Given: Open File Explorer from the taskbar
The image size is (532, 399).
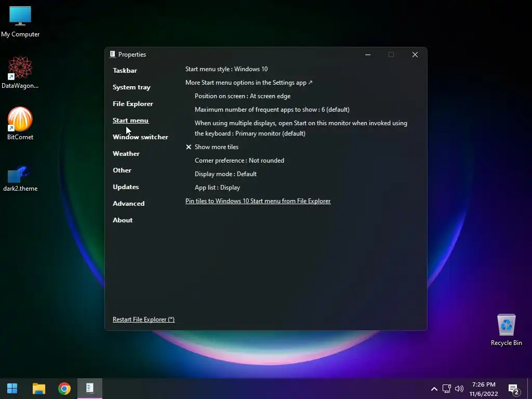Looking at the screenshot, I should click(38, 388).
